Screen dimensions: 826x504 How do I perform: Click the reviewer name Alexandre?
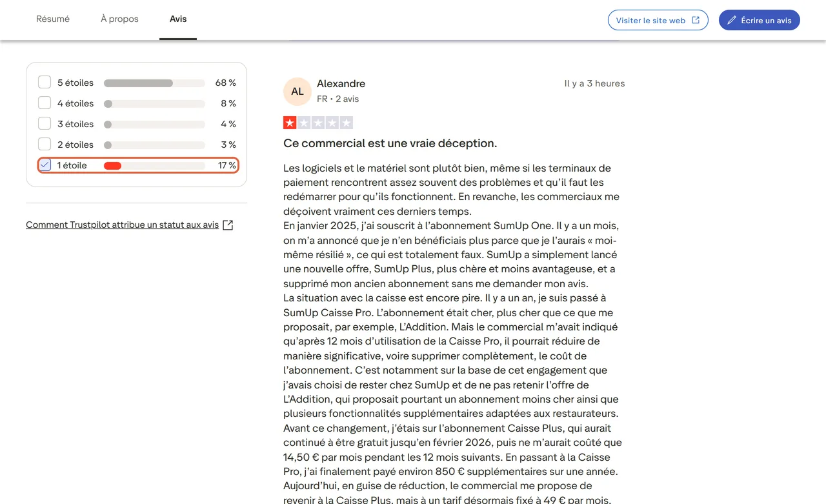pyautogui.click(x=341, y=84)
